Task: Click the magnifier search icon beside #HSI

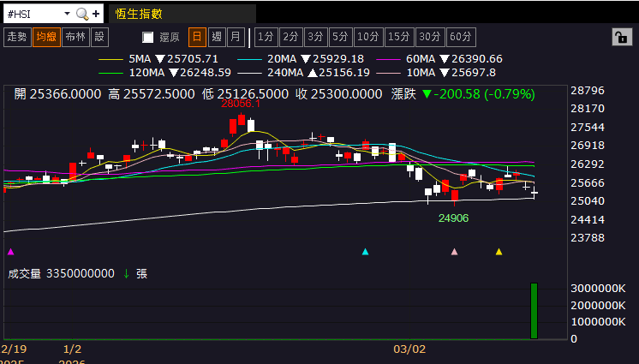Action: point(82,14)
